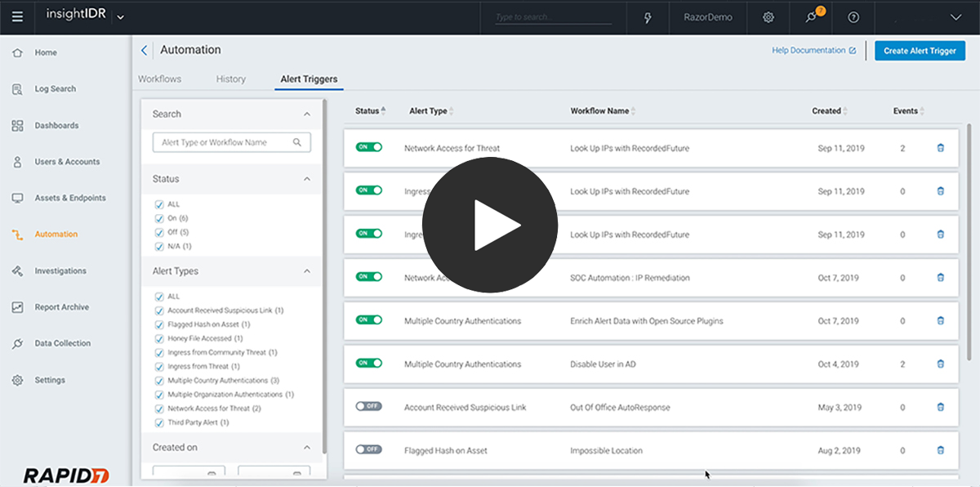Click the RazorDemo organization button
The image size is (980, 487).
point(707,17)
